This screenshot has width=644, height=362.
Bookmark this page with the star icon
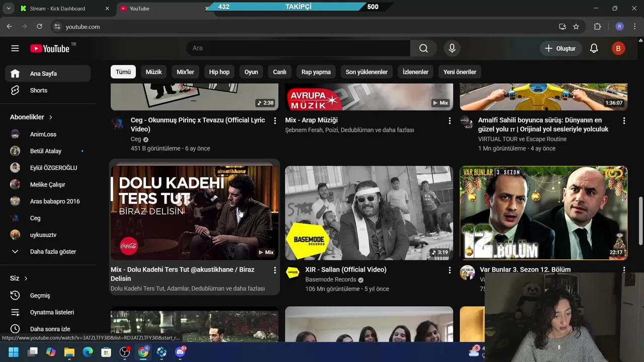click(x=576, y=27)
